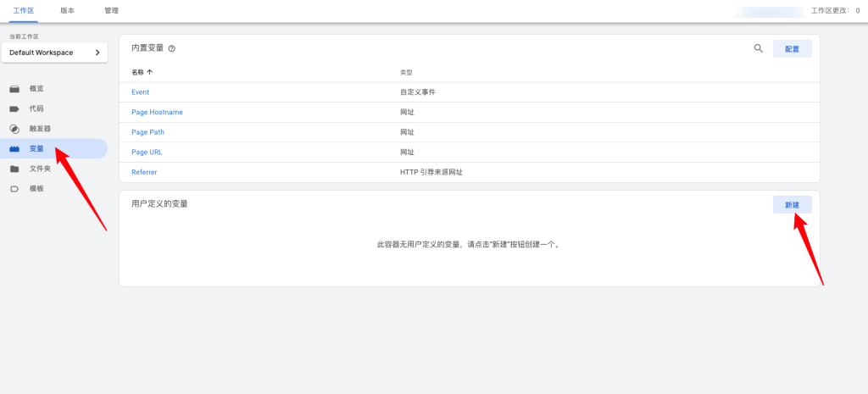
Task: Open the Page URL variable link
Action: [147, 153]
